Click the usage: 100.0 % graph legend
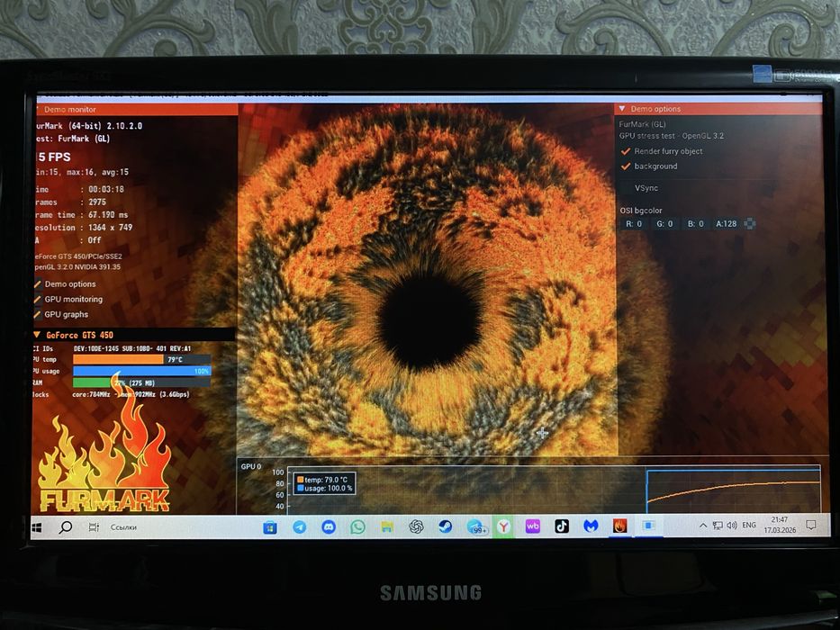Image resolution: width=840 pixels, height=630 pixels. click(325, 489)
